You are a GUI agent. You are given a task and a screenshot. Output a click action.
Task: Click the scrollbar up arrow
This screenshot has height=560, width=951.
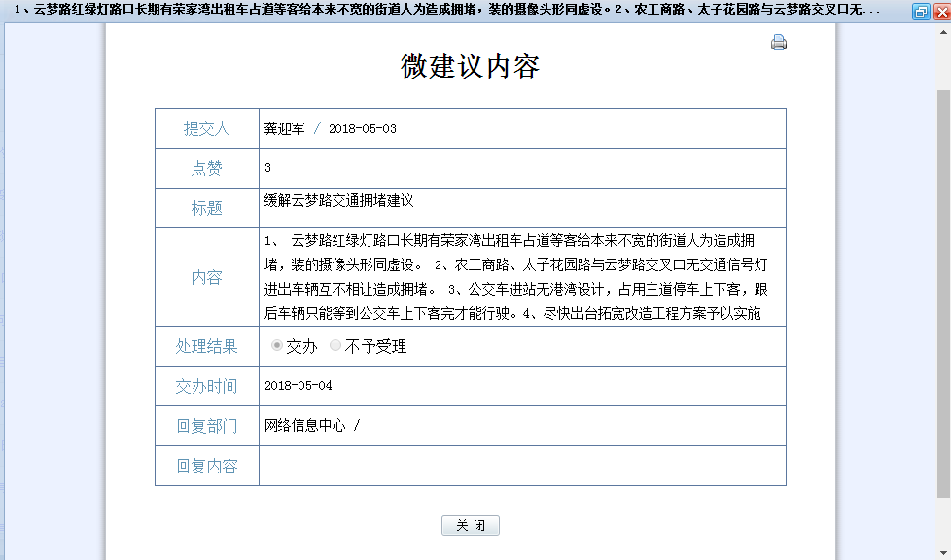point(942,31)
